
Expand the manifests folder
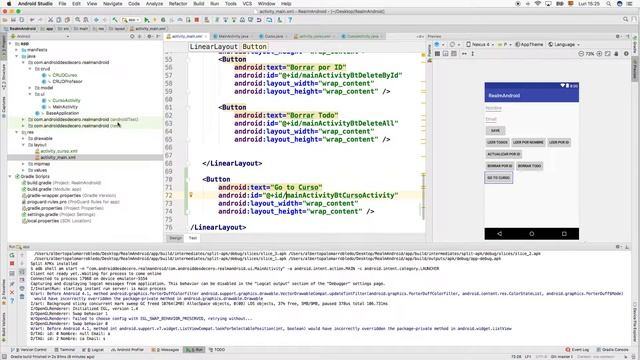(x=17, y=50)
